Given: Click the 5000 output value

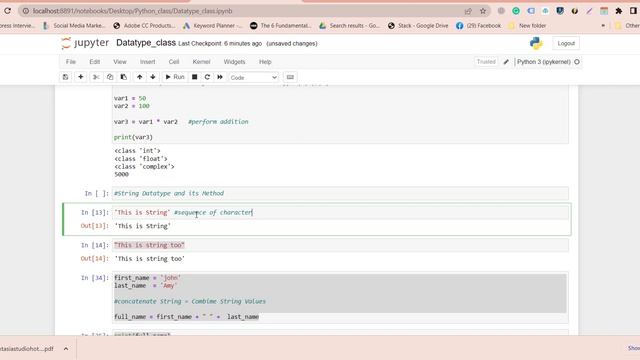Looking at the screenshot, I should [x=122, y=174].
